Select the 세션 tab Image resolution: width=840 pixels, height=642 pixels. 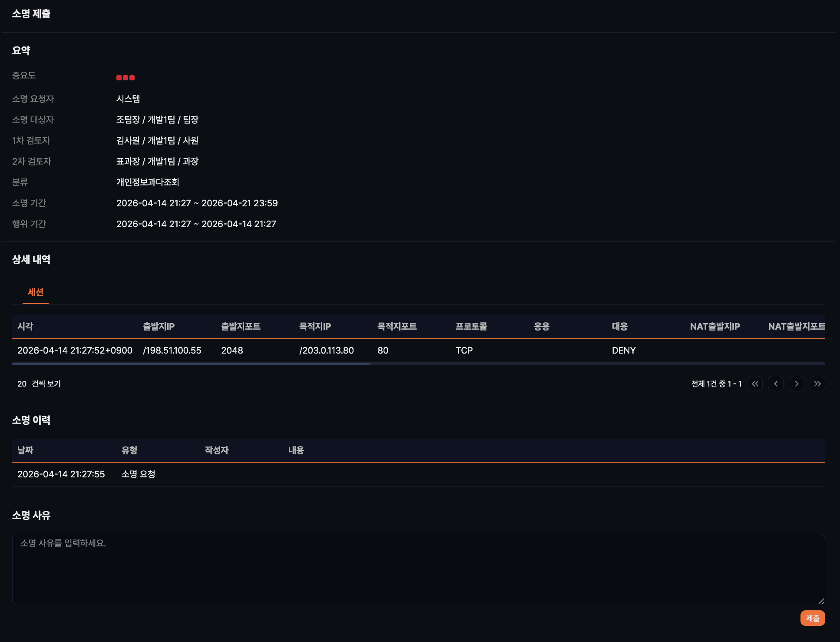pos(36,292)
